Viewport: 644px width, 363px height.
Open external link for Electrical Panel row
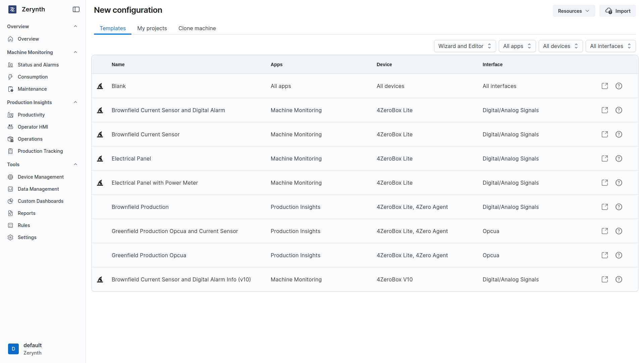coord(605,158)
